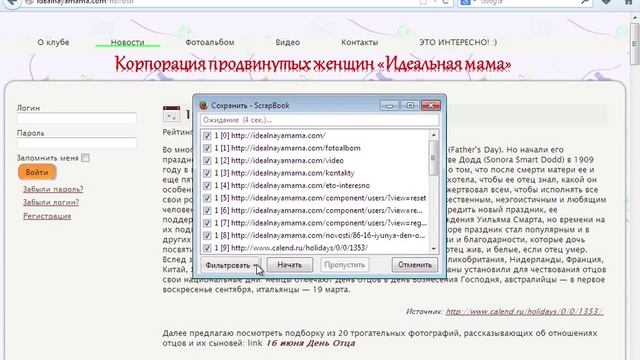Screen dimensions: 640x360
Task: Click the calendar icon beside the article title
Action: pos(171,113)
